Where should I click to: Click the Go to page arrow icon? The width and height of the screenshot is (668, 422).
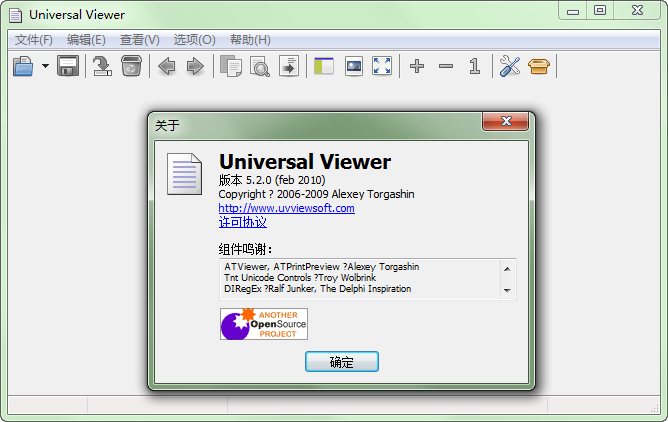289,66
